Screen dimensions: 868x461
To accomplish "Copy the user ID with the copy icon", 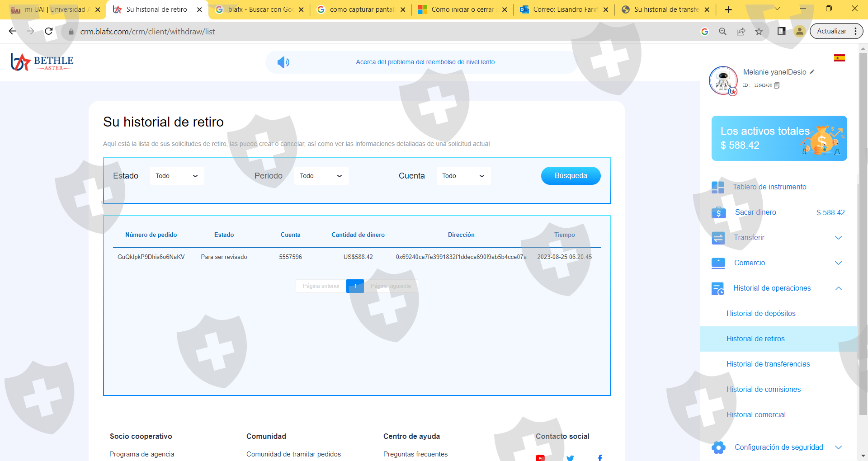I will 777,85.
